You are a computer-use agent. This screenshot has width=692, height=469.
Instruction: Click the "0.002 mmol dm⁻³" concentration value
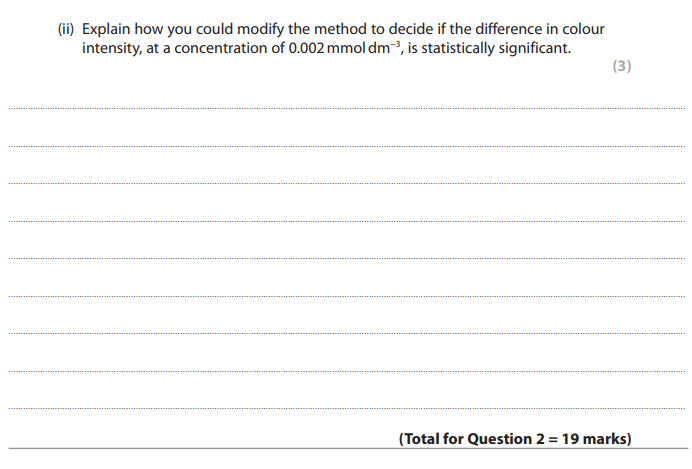[x=345, y=48]
